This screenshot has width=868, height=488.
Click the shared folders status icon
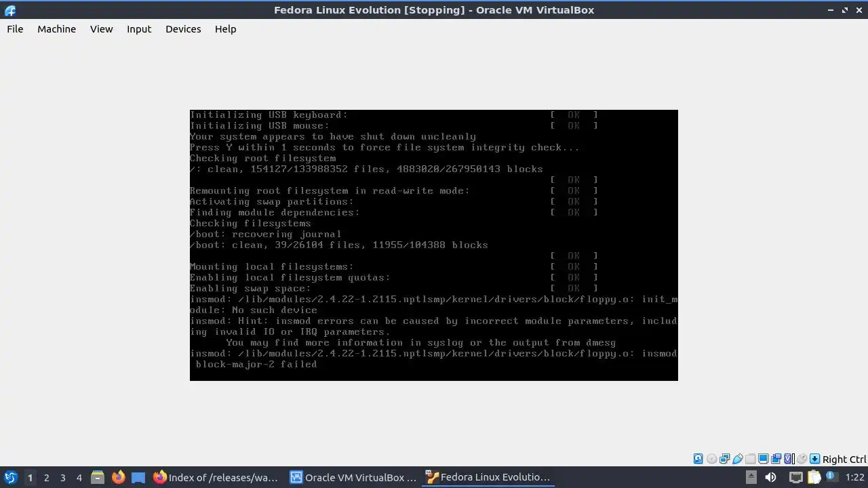(750, 459)
